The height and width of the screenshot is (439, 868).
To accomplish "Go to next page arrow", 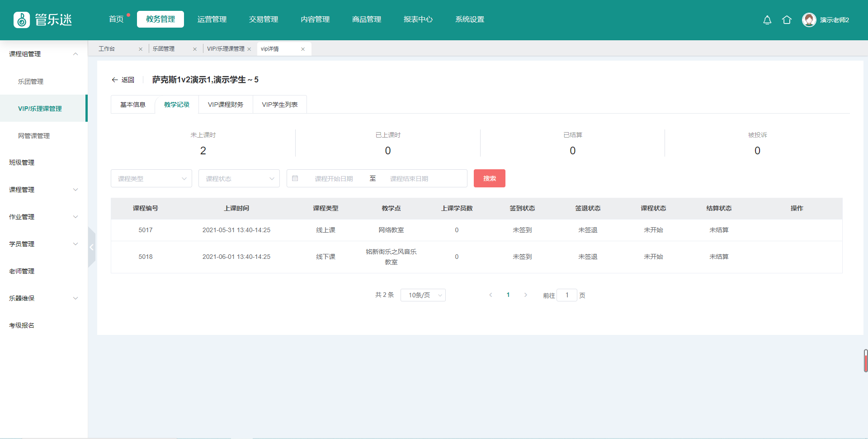I will tap(525, 295).
